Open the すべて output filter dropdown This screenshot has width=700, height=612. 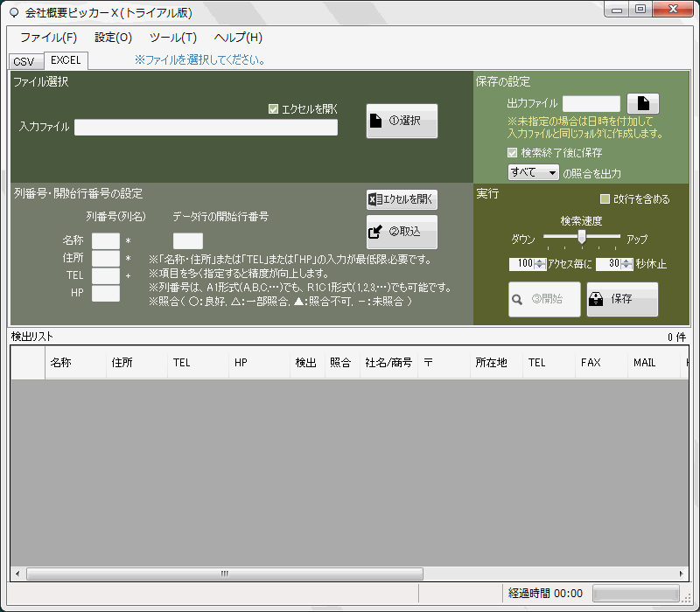click(x=534, y=173)
